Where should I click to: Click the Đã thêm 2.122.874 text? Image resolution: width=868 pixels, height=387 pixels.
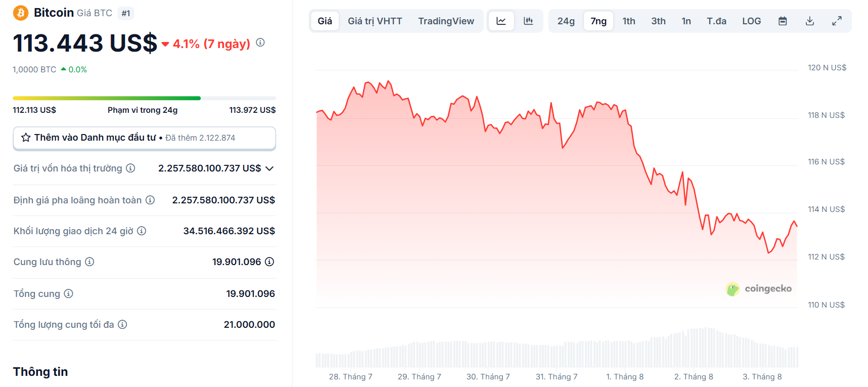pos(200,138)
